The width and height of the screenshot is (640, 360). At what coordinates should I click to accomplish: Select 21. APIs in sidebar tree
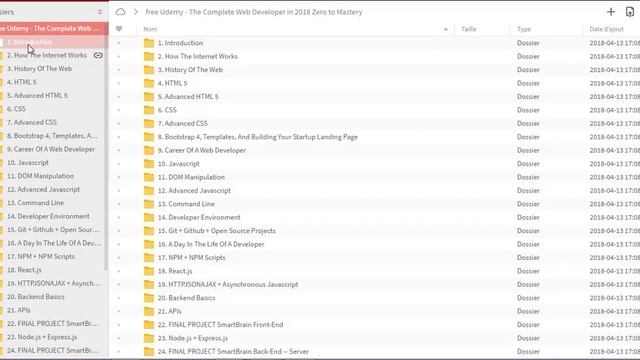[19, 310]
